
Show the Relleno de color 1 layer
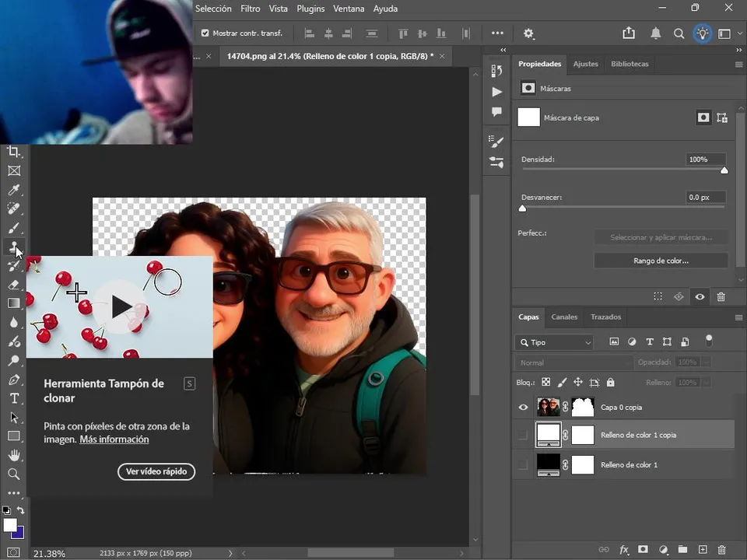[523, 465]
